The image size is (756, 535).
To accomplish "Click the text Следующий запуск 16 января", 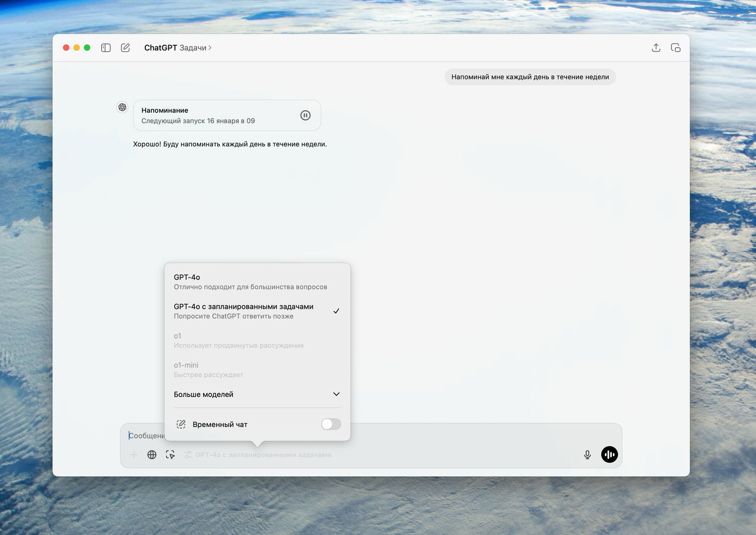I will coord(198,121).
